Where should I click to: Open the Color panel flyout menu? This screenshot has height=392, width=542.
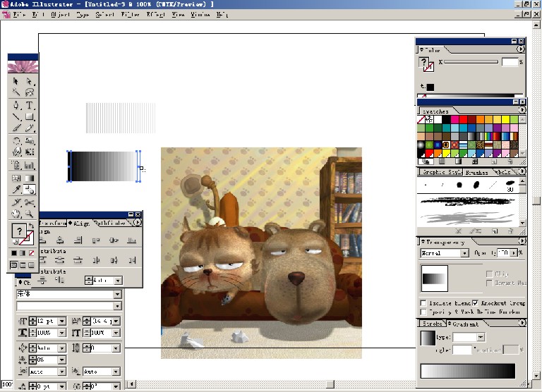pyautogui.click(x=520, y=49)
